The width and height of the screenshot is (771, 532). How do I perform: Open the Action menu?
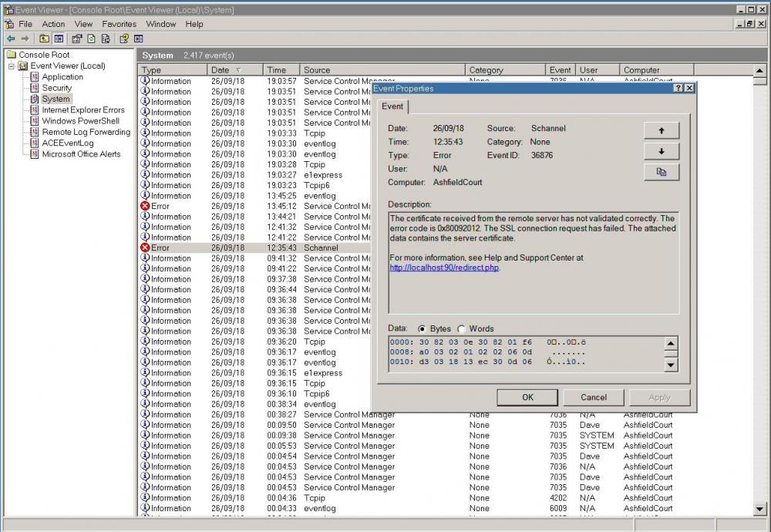click(x=53, y=24)
